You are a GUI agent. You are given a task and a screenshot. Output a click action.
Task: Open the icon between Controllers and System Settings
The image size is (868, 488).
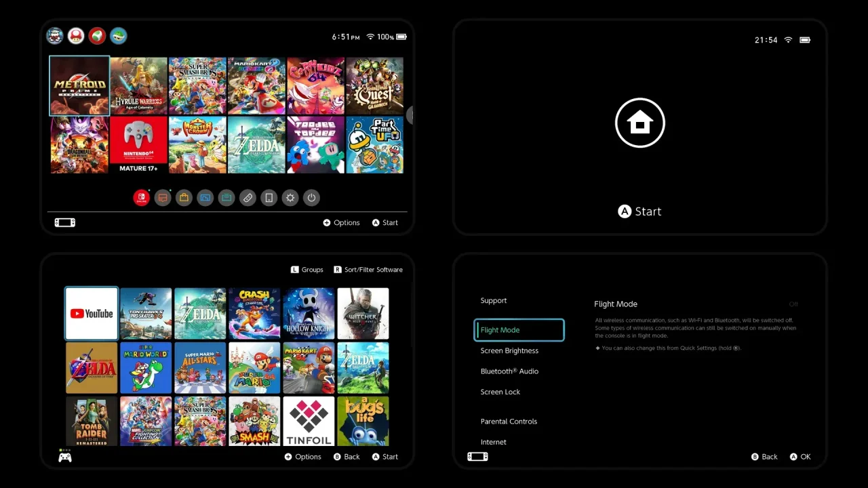tap(269, 198)
